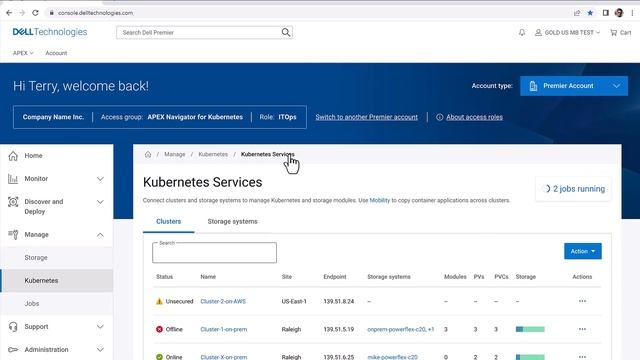Open onprem-powerflex-c20 storage system link
The image size is (640, 360).
click(396, 329)
